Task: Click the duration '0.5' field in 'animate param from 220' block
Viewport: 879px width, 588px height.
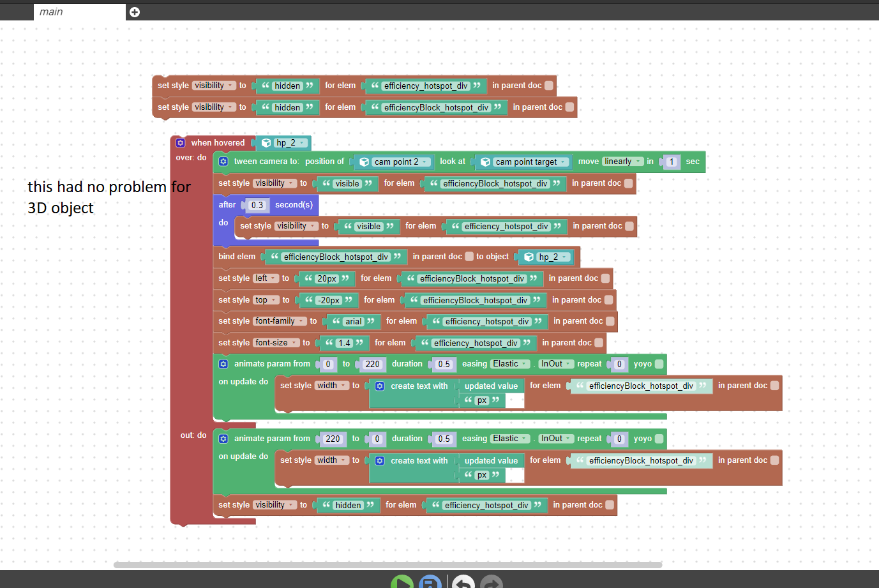Action: (x=444, y=439)
